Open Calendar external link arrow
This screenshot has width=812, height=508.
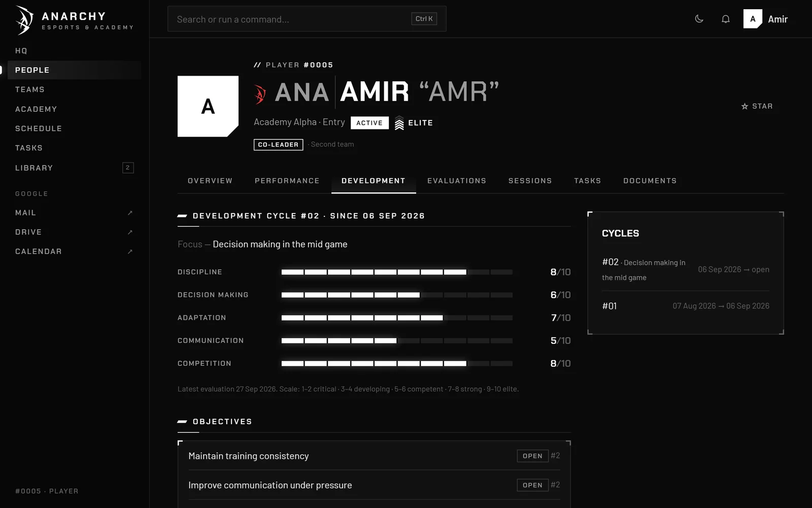pos(130,251)
